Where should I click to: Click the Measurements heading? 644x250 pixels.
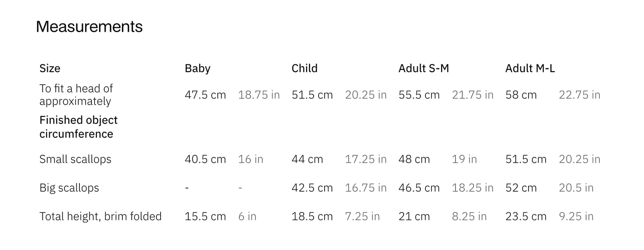coord(89,27)
